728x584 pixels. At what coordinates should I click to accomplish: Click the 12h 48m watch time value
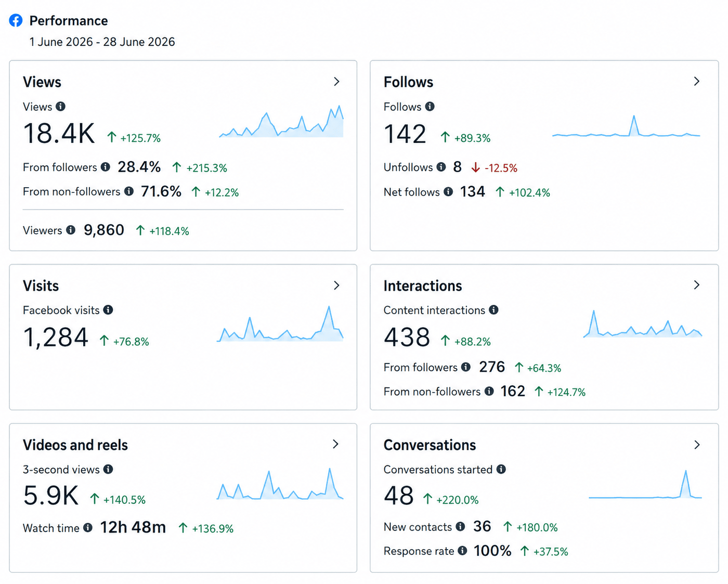pos(133,527)
